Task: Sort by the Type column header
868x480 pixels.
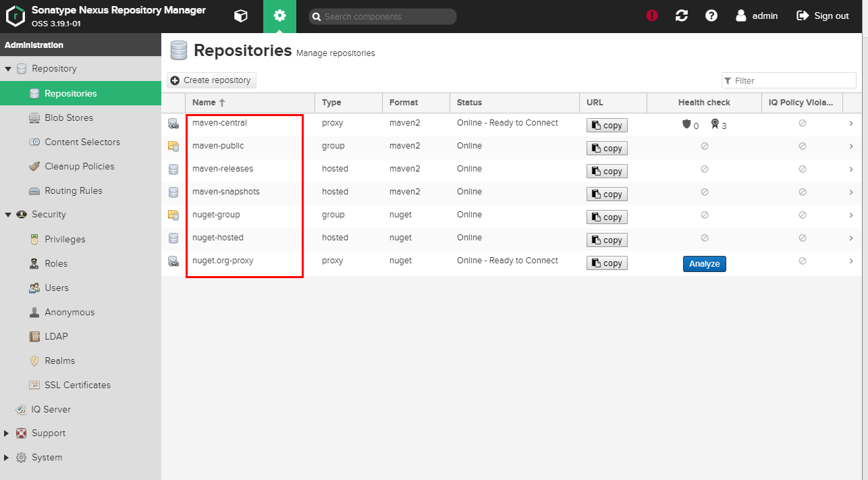Action: [348, 103]
